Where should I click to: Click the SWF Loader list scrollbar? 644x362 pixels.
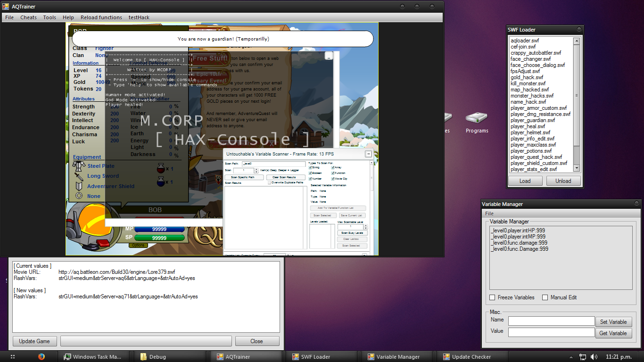coord(577,105)
